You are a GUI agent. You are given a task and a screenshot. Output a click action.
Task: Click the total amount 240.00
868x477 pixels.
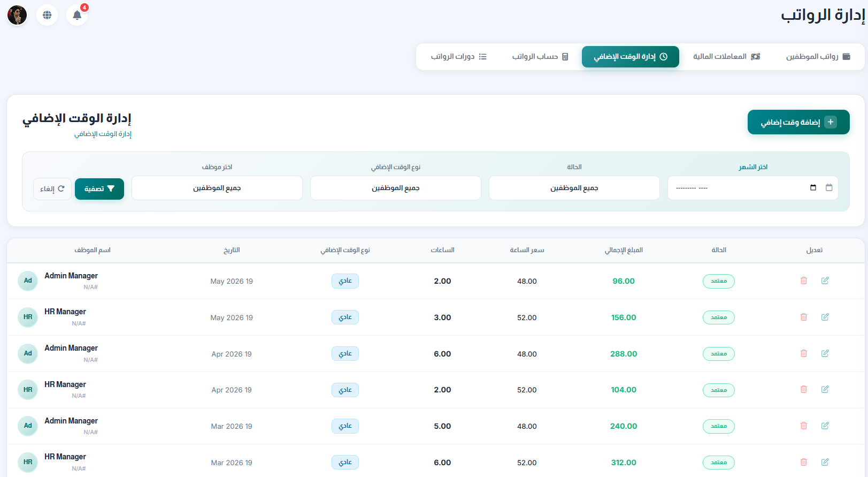(x=624, y=426)
